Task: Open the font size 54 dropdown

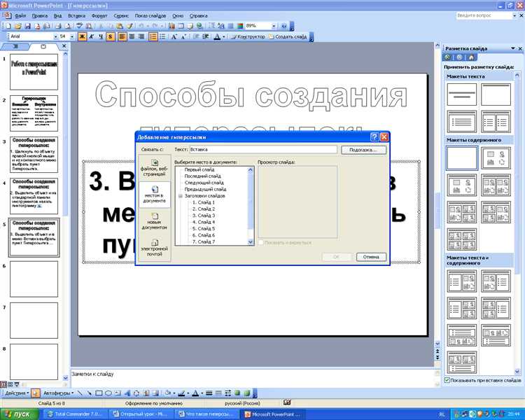Action: click(x=72, y=36)
